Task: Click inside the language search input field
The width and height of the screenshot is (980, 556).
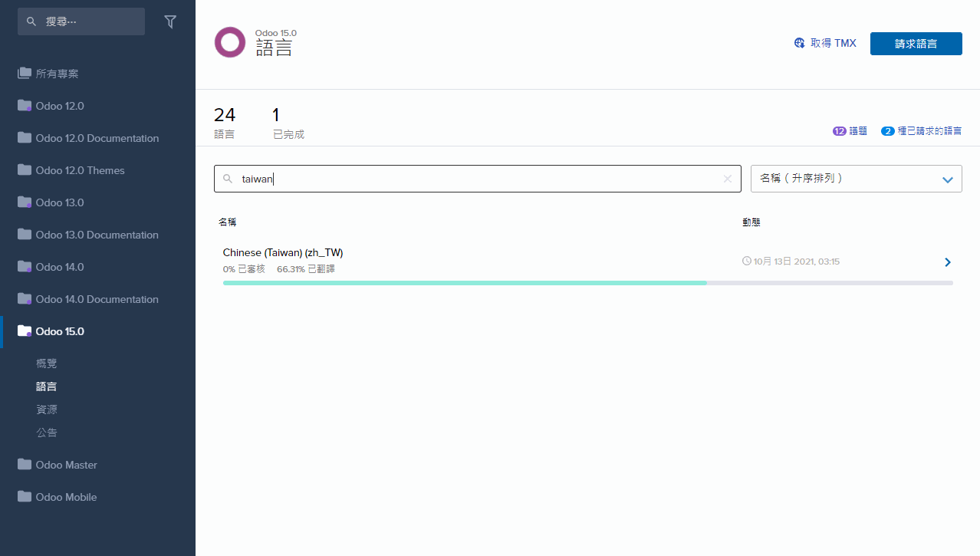Action: tap(460, 179)
